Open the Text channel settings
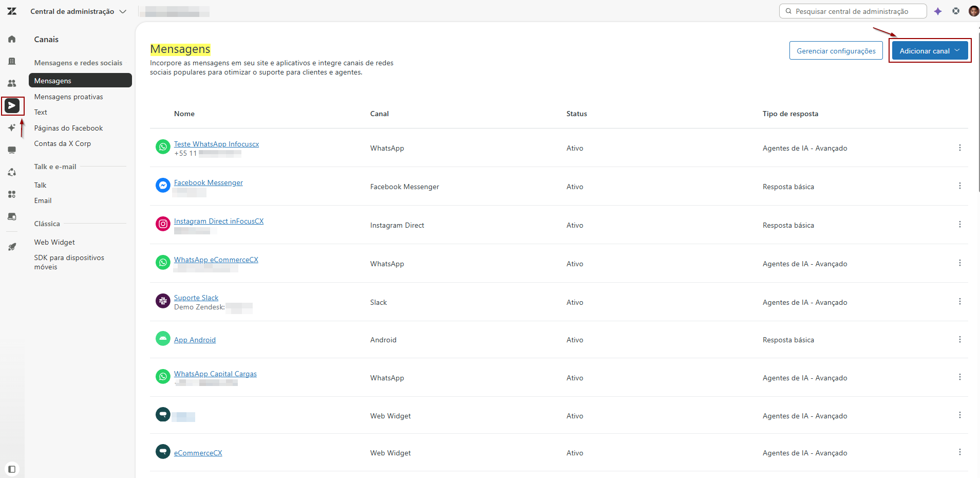This screenshot has height=478, width=980. [41, 112]
